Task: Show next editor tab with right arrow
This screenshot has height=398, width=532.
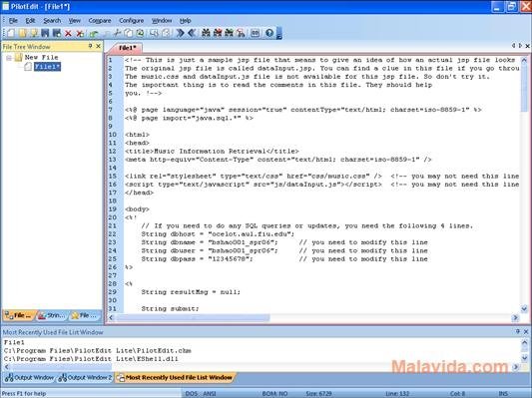Action: coord(520,46)
